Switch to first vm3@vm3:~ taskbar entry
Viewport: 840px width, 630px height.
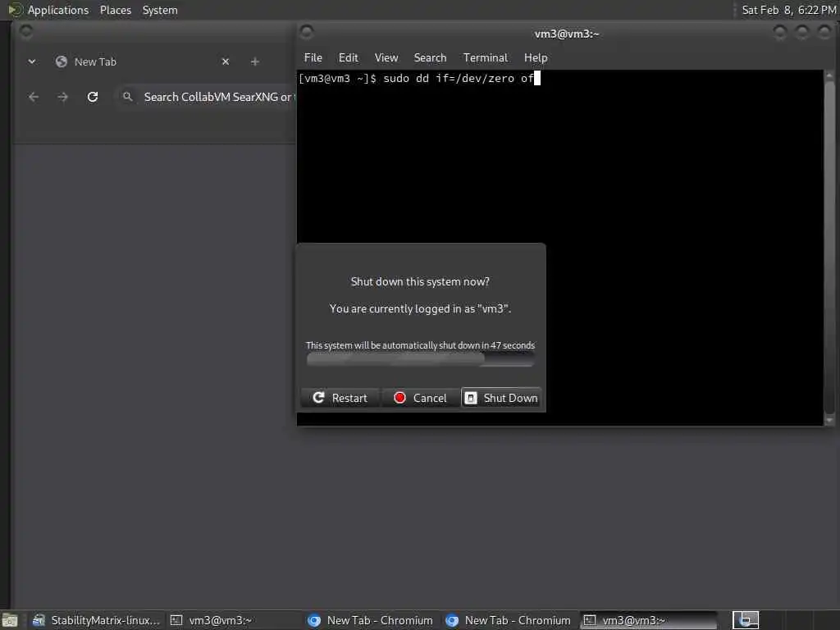click(235, 620)
